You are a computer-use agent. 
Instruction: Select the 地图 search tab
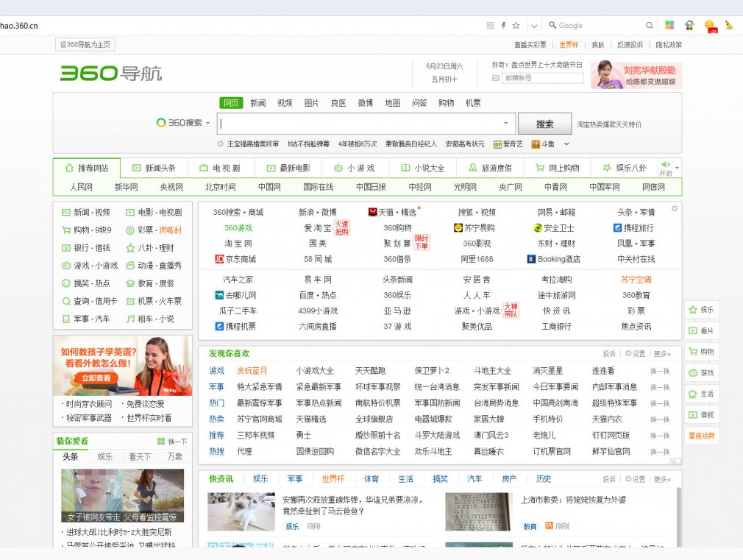pyautogui.click(x=392, y=103)
